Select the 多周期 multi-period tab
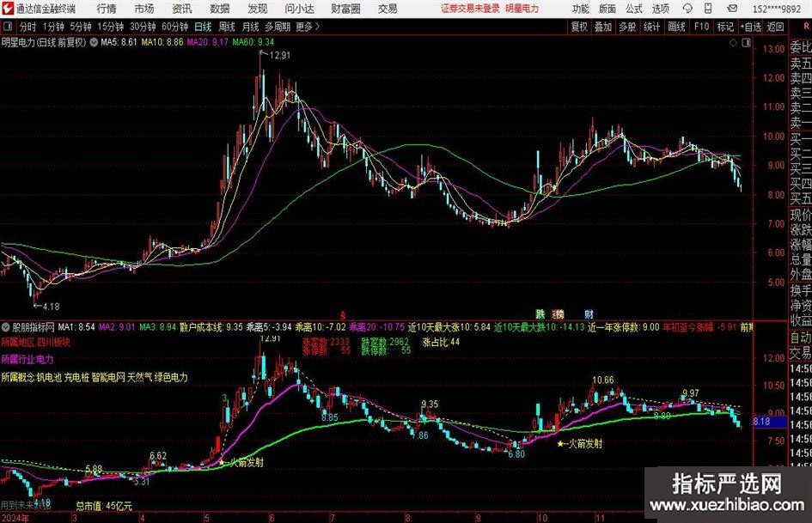This screenshot has height=523, width=812. coord(278,27)
